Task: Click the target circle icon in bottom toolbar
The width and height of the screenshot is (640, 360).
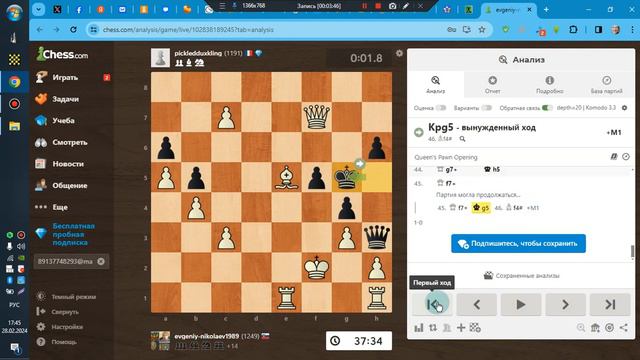Action: point(609,328)
